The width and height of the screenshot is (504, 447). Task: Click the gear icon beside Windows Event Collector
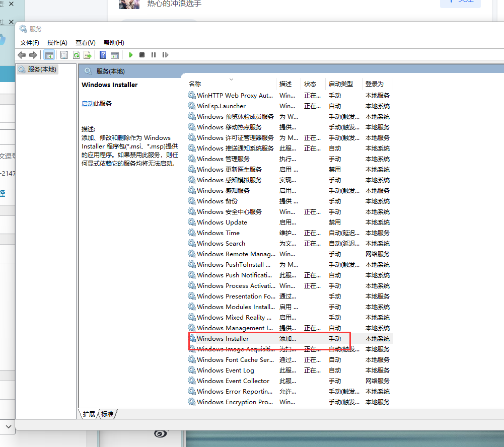(x=192, y=381)
